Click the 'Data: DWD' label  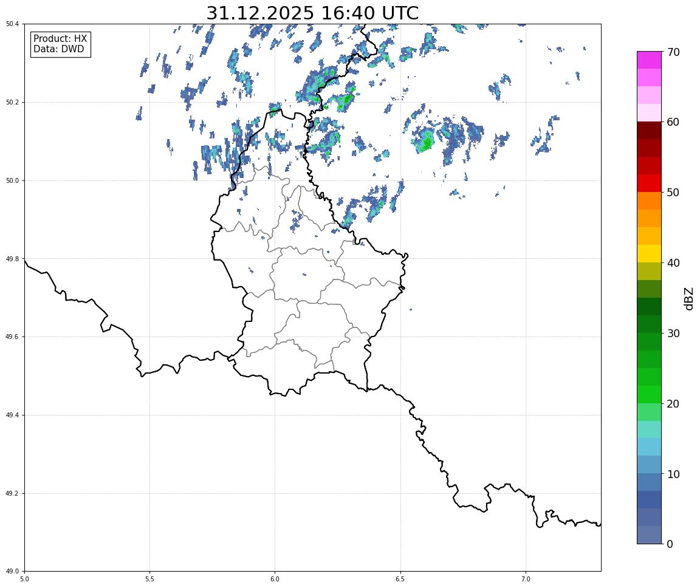click(x=58, y=49)
